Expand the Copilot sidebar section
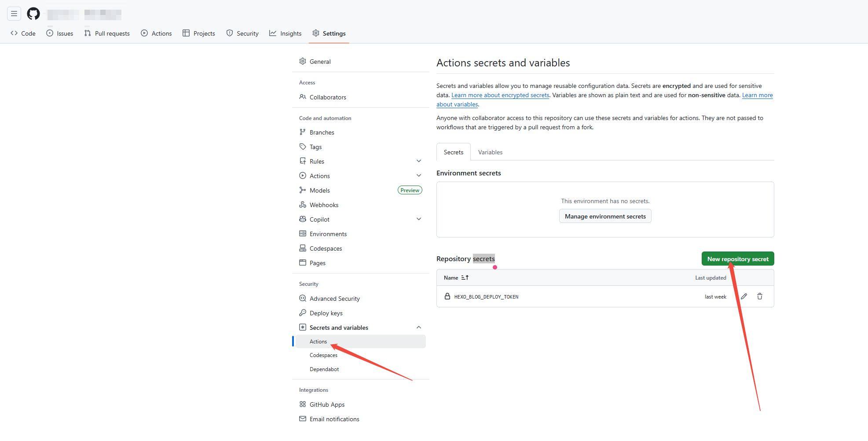 tap(419, 219)
